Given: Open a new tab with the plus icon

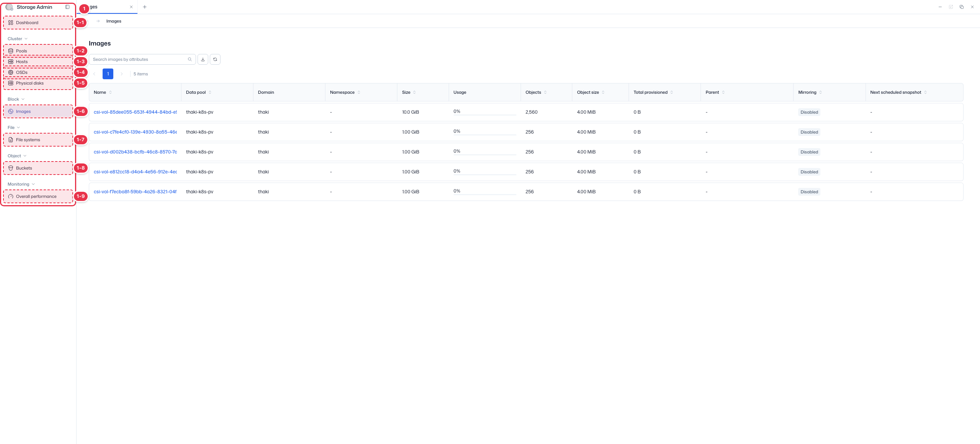Looking at the screenshot, I should tap(145, 7).
